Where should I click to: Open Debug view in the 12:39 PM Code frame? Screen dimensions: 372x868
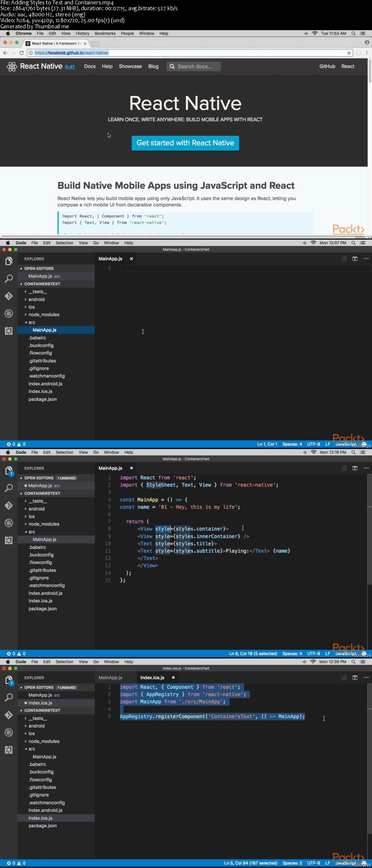click(9, 732)
